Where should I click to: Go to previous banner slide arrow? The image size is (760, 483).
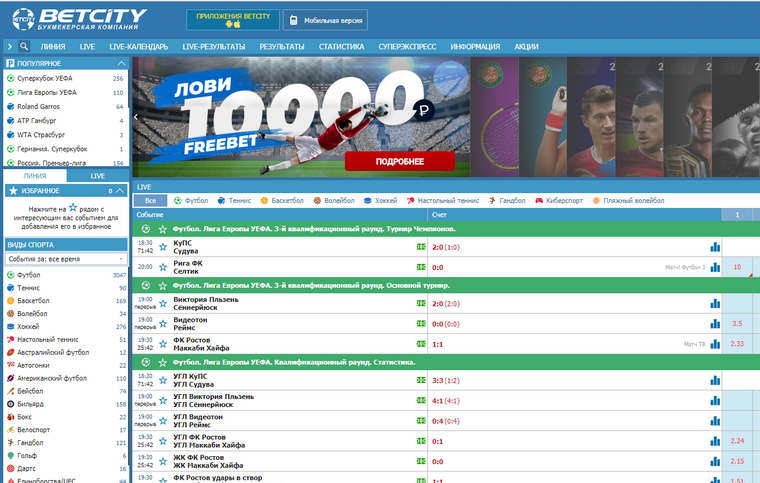(x=136, y=117)
